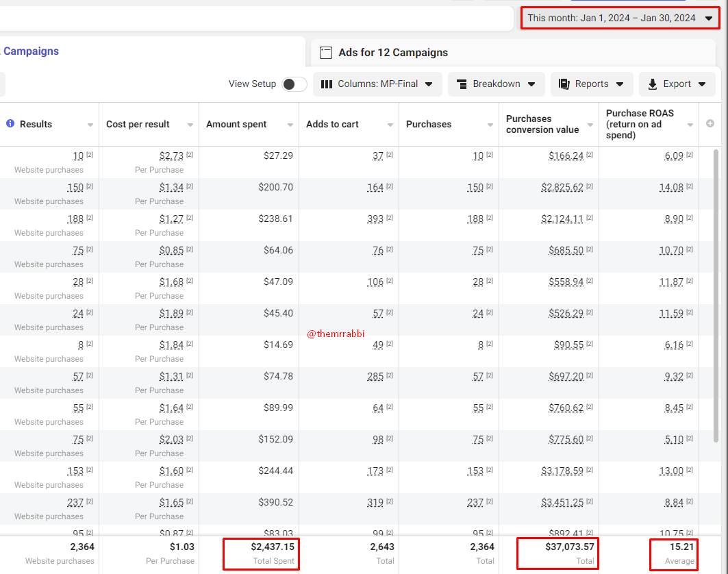Open the Purchase ROAS column arrow
The image size is (728, 574).
click(690, 125)
